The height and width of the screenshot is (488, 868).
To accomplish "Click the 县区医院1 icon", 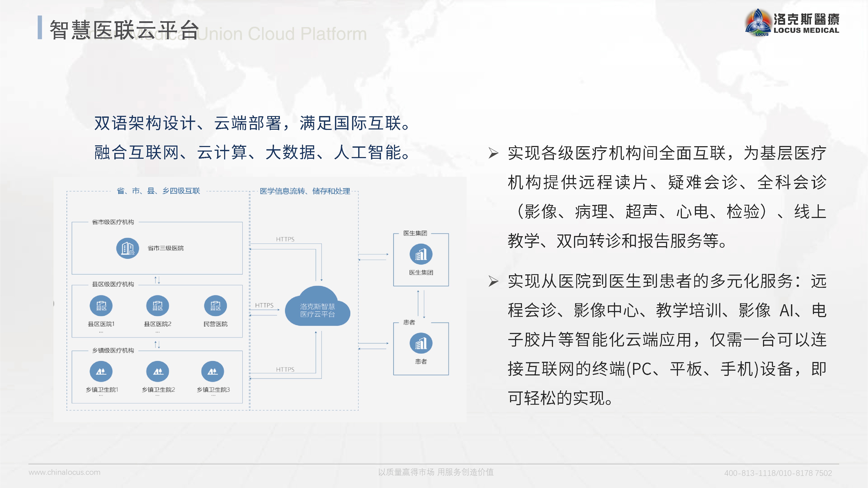I will pyautogui.click(x=101, y=306).
